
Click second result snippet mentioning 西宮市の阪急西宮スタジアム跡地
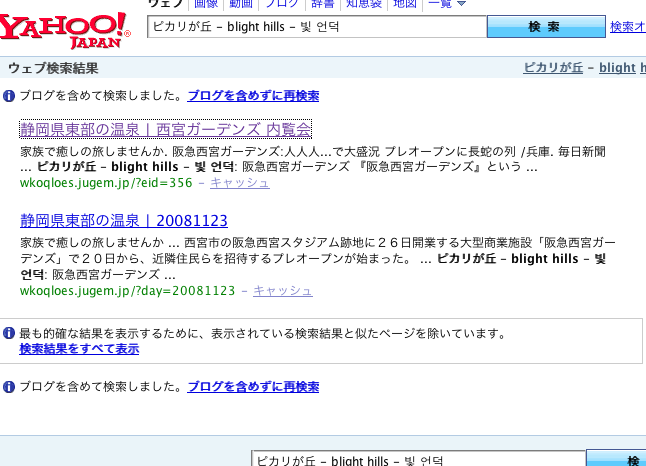(318, 258)
